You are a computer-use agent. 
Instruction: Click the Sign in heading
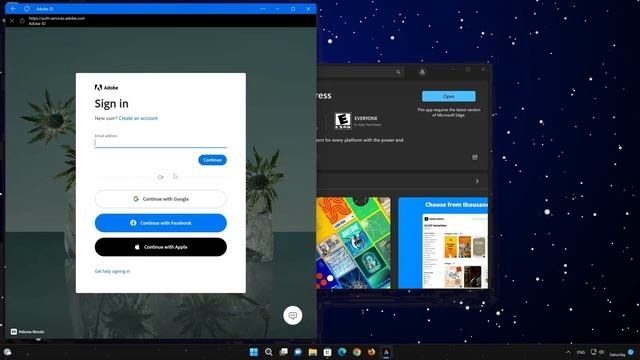(111, 104)
